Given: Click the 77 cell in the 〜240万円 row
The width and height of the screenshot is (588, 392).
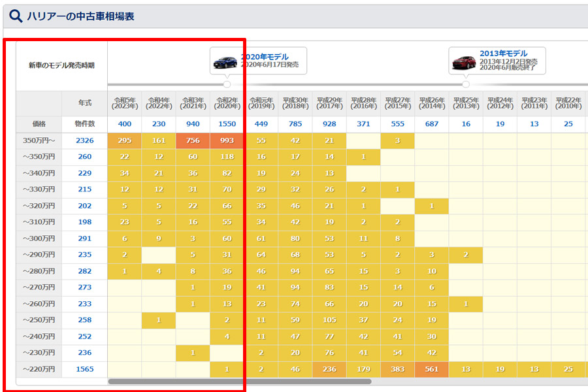Looking at the screenshot, I should click(329, 336).
